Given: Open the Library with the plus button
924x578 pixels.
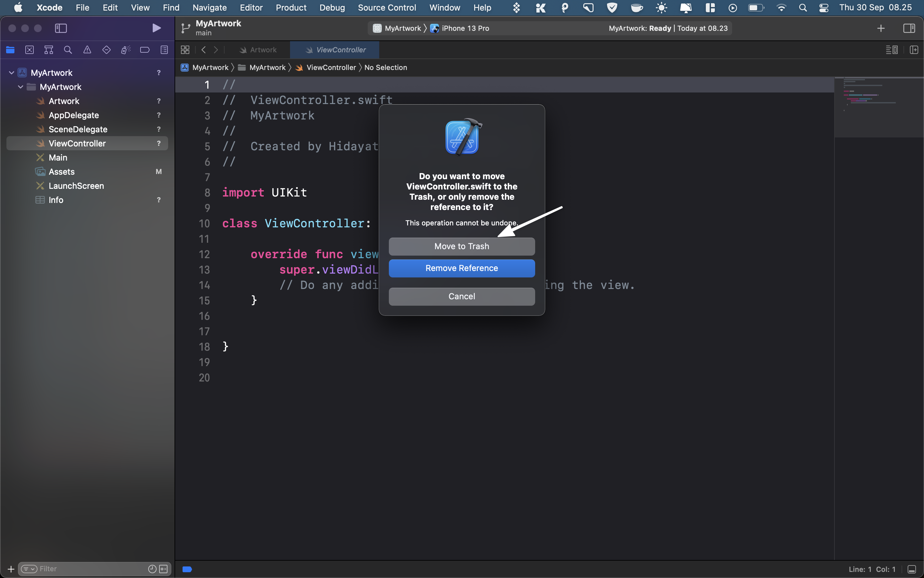Looking at the screenshot, I should pyautogui.click(x=881, y=28).
